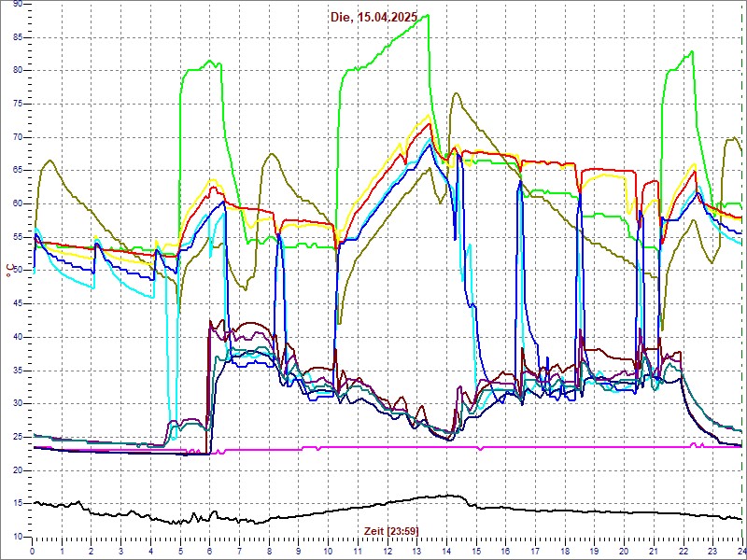Select hour 23 on the time axis
Viewport: 747px width, 560px height.
pos(713,551)
